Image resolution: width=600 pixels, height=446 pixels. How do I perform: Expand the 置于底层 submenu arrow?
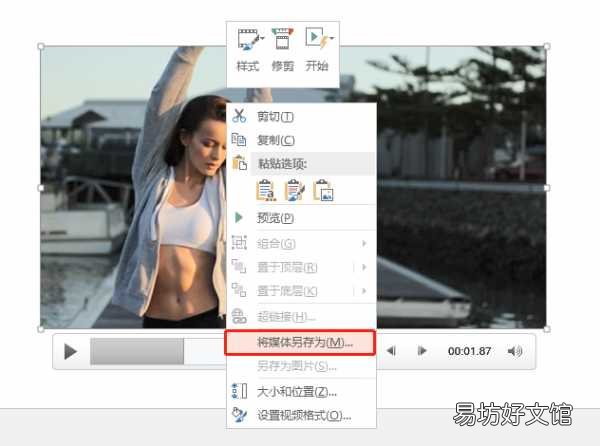364,291
